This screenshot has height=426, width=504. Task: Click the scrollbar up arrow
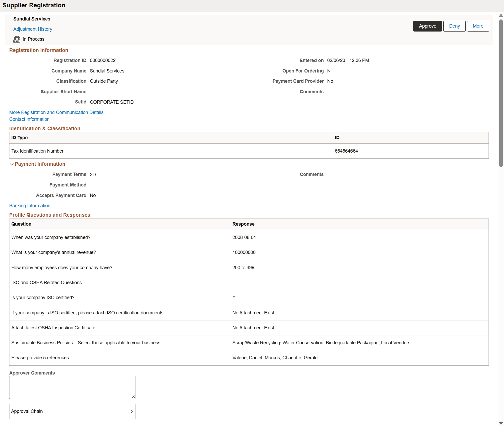[x=501, y=15]
